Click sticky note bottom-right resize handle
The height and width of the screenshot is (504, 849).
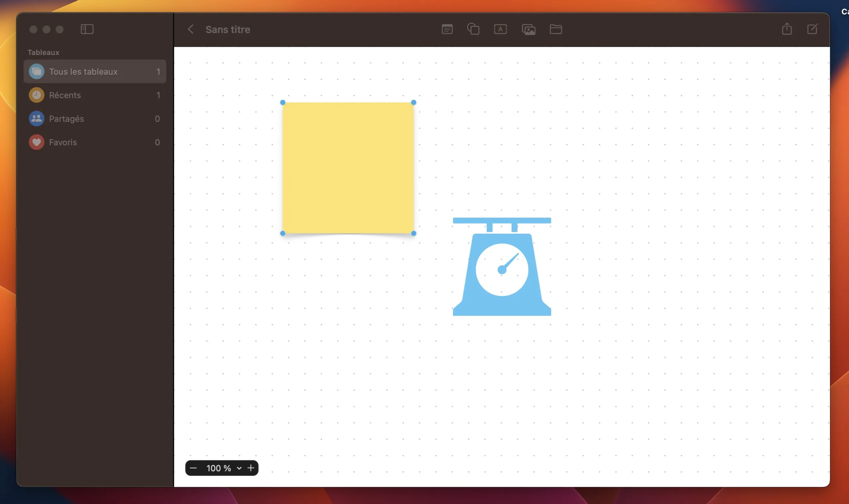[x=414, y=233]
